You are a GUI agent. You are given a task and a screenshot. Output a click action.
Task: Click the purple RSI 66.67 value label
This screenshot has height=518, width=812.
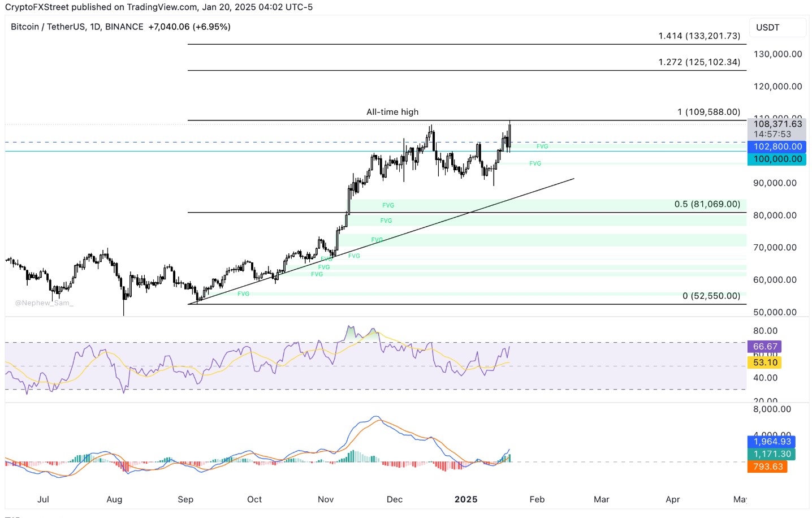(x=765, y=347)
